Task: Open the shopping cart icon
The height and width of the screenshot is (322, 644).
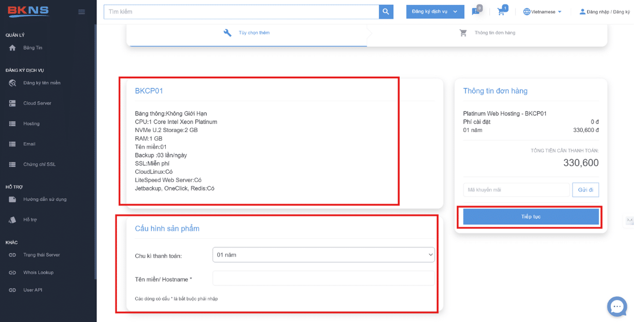Action: (x=501, y=12)
